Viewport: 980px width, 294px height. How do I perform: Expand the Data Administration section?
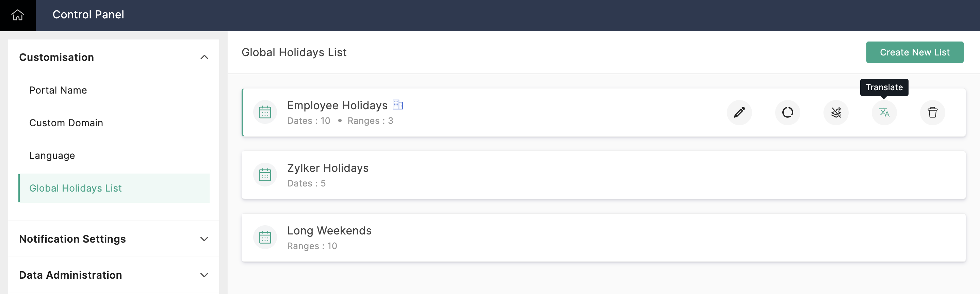pos(204,275)
